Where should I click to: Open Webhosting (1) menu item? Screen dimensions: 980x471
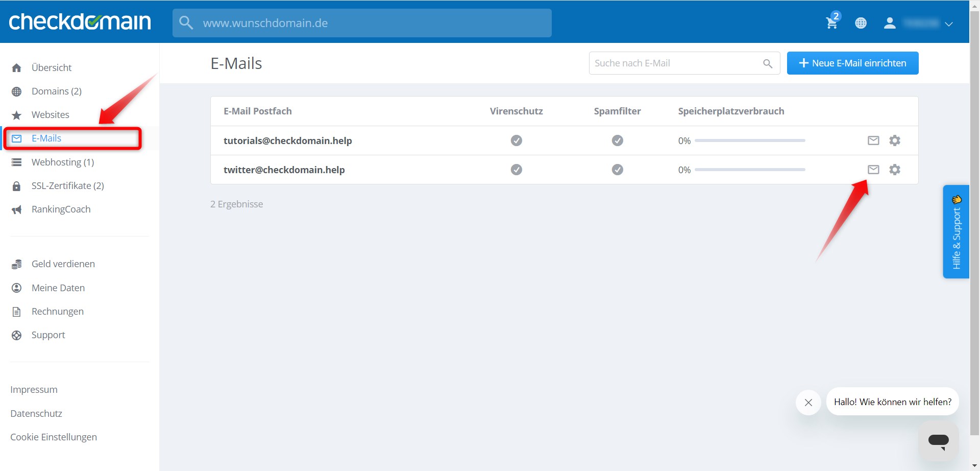coord(63,162)
